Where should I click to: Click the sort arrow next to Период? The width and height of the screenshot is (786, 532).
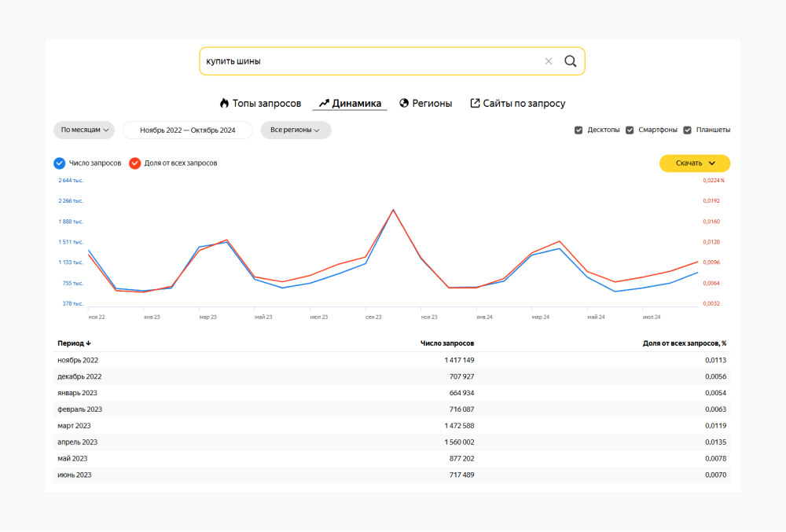(88, 343)
